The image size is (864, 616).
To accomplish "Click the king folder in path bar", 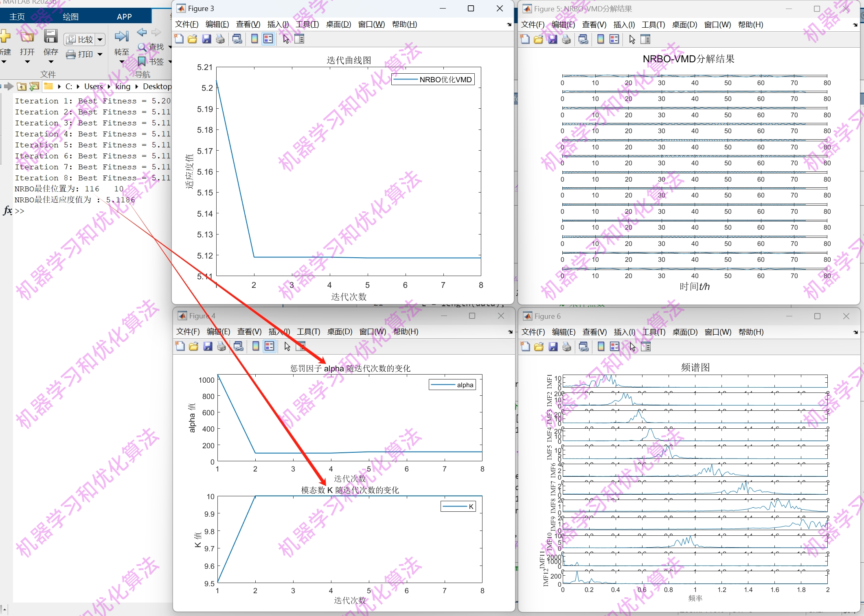I will 123,86.
